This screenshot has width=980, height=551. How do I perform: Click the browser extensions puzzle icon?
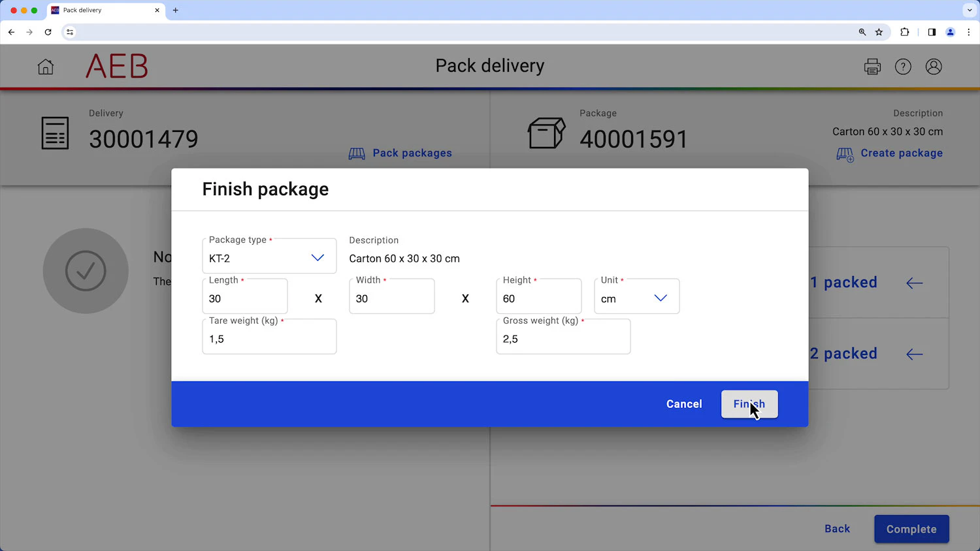click(905, 31)
